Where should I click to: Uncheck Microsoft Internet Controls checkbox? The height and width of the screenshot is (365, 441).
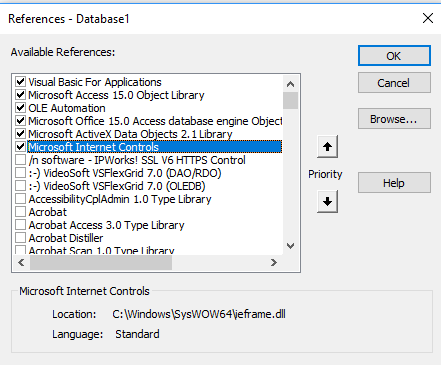21,147
